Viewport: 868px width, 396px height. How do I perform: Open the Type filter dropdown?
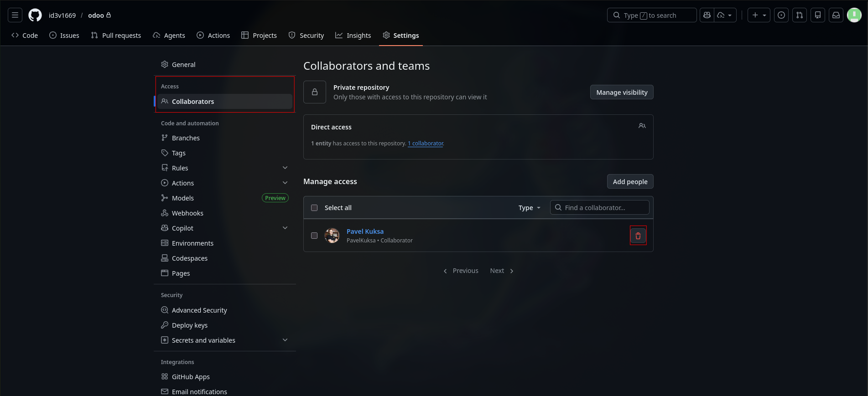529,208
